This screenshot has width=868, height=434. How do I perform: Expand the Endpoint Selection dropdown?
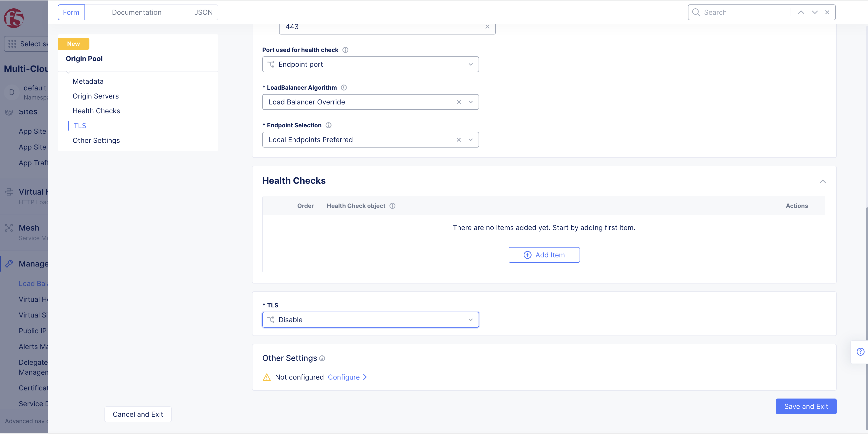(470, 139)
